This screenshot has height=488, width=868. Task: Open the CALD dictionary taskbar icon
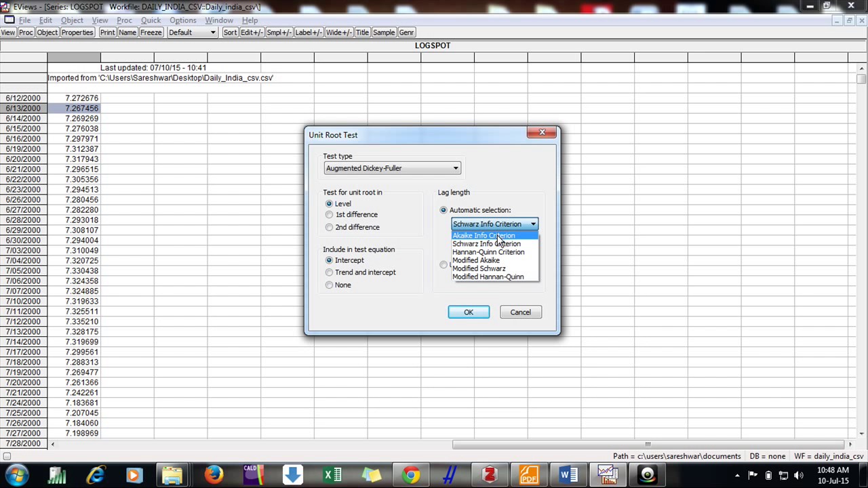[253, 475]
